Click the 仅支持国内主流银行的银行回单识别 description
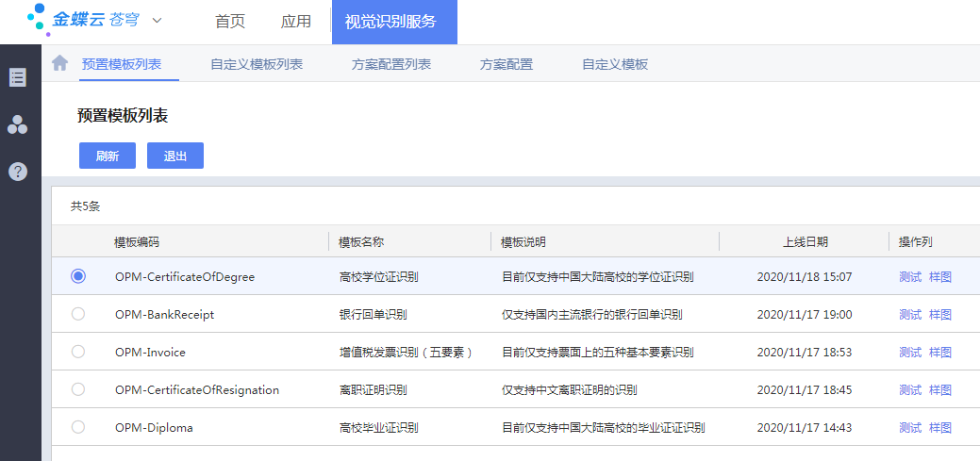Viewport: 980px width, 461px height. coord(592,315)
